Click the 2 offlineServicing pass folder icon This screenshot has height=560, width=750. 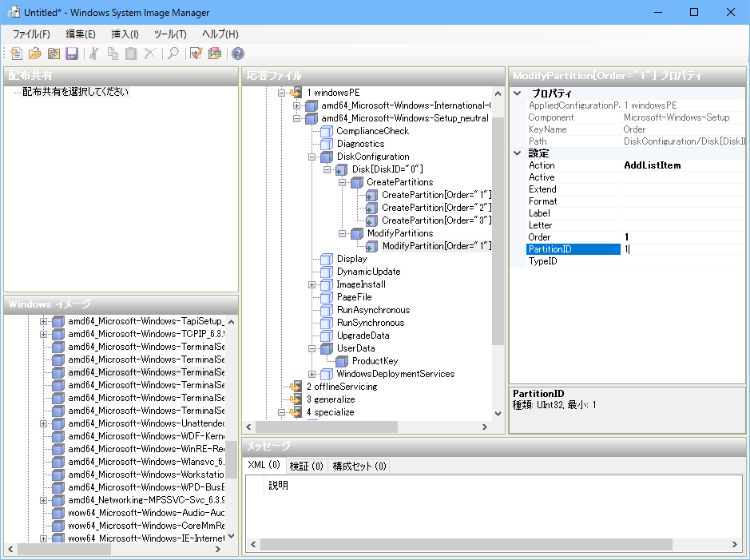pos(296,386)
